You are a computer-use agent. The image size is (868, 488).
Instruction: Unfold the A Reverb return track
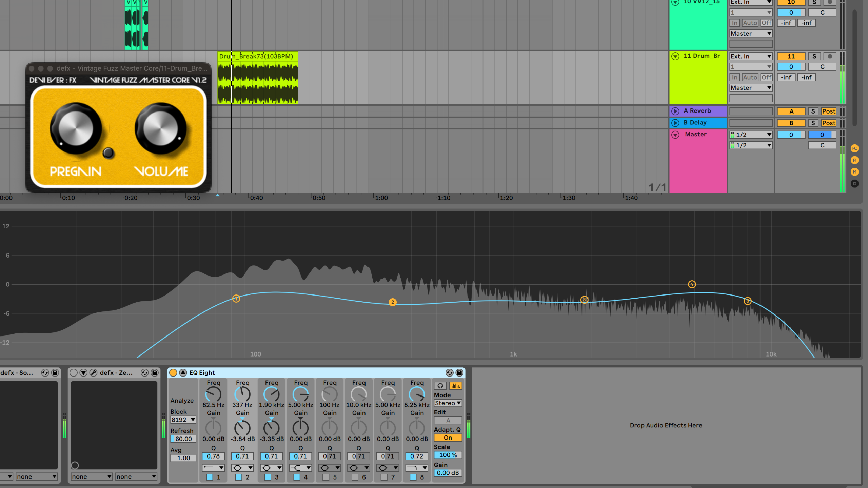[675, 111]
